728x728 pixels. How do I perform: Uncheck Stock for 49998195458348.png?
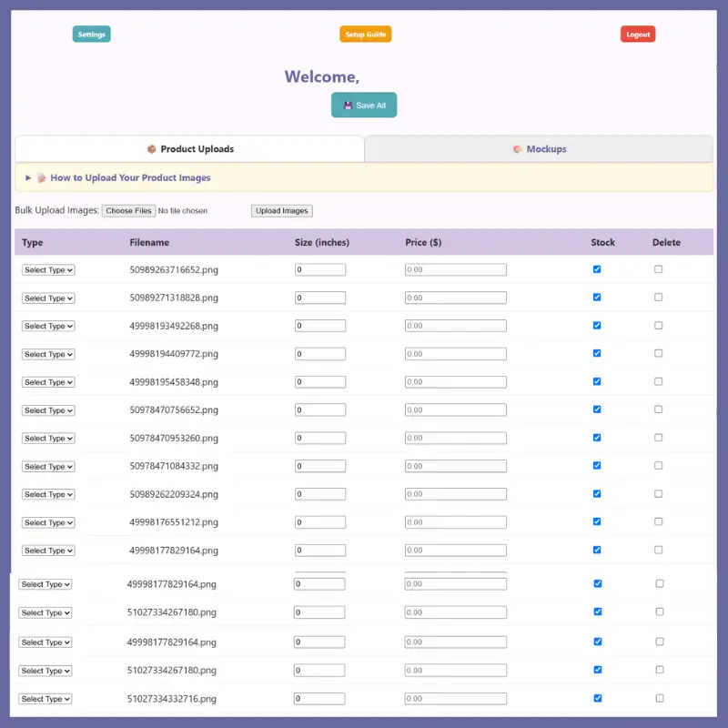(597, 381)
